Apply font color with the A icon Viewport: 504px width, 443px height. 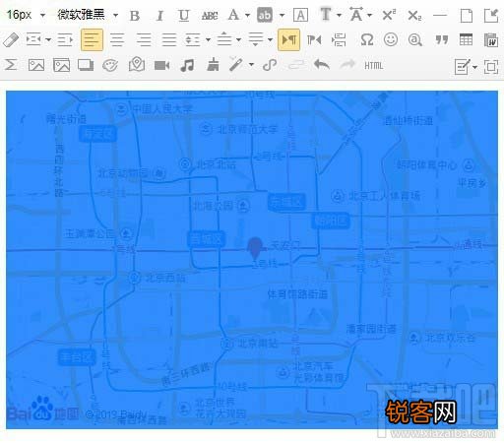pyautogui.click(x=233, y=15)
